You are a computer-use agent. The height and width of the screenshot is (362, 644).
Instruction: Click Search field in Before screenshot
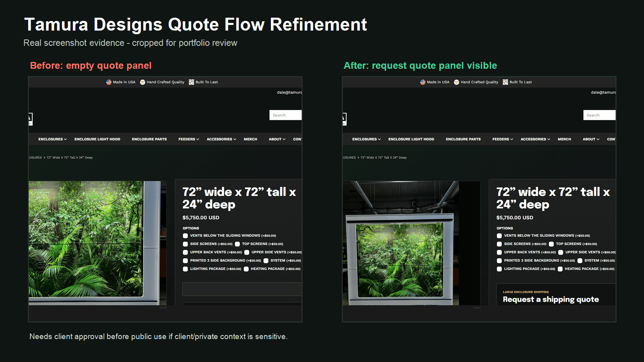click(285, 115)
